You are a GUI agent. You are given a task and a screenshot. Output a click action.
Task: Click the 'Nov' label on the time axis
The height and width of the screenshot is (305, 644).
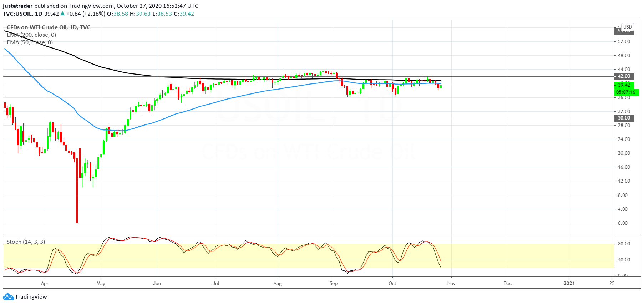(451, 284)
